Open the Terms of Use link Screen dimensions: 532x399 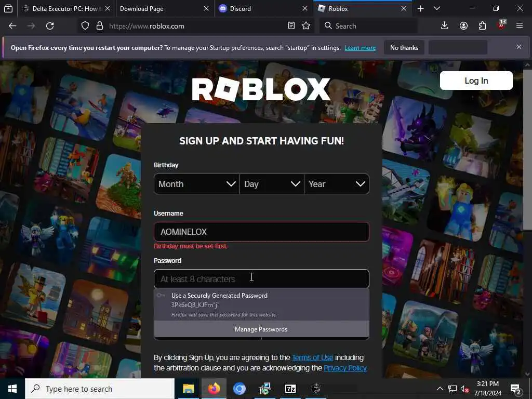[312, 357]
